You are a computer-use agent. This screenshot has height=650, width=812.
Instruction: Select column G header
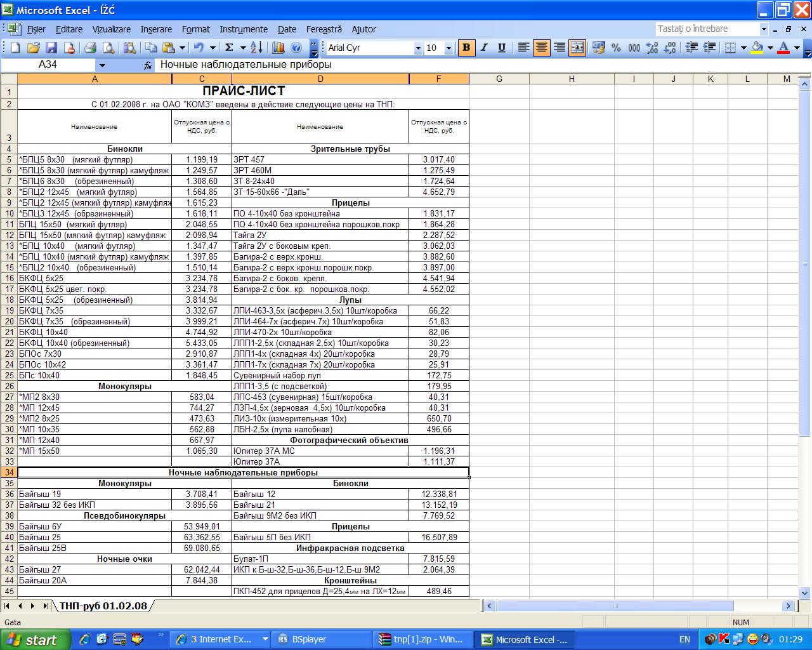[499, 79]
